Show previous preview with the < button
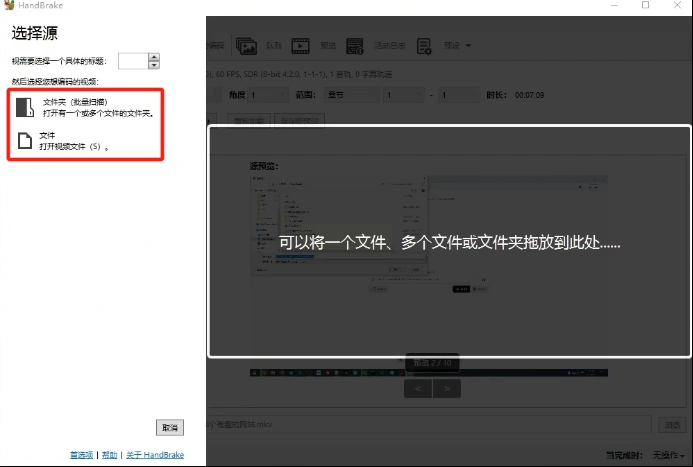This screenshot has width=693, height=467. coord(418,389)
